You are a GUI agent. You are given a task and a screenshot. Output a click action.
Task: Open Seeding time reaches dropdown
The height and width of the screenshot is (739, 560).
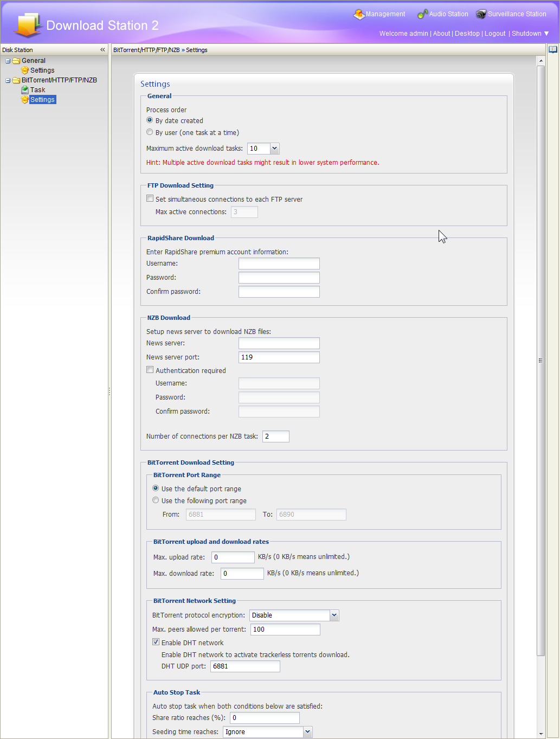[308, 732]
